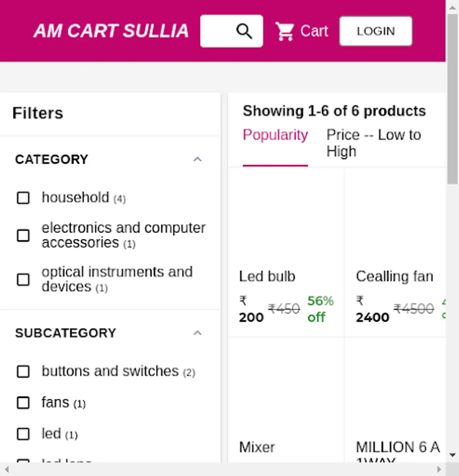The image size is (459, 476).
Task: Sort by Price Low to High
Action: tap(373, 143)
